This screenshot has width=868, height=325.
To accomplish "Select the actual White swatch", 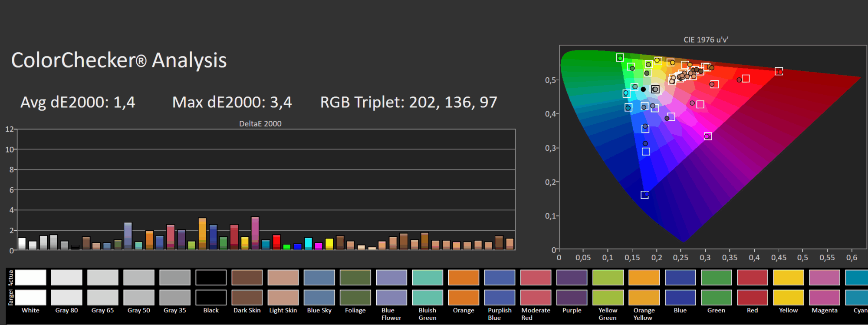I will (30, 277).
